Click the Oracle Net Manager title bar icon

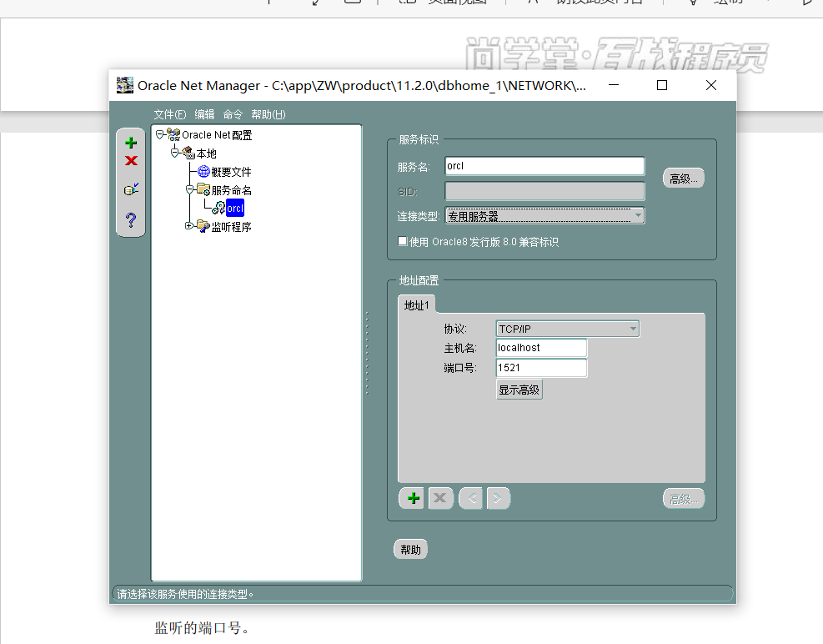click(125, 85)
